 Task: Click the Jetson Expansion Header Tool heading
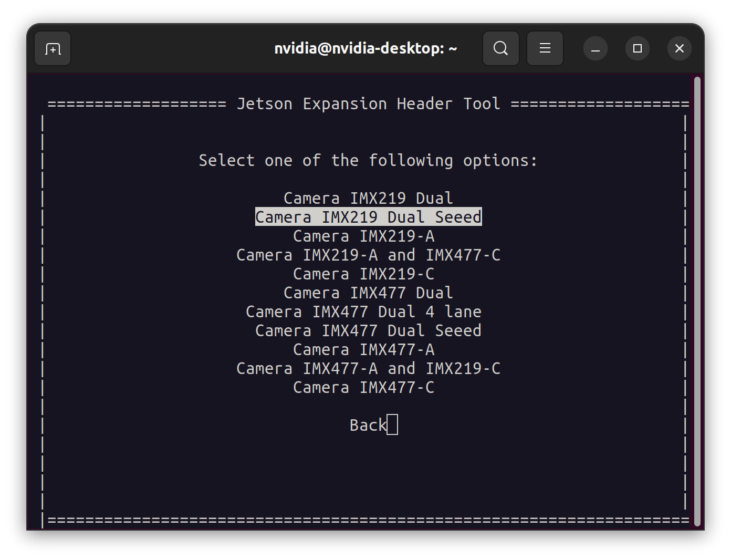click(x=368, y=103)
